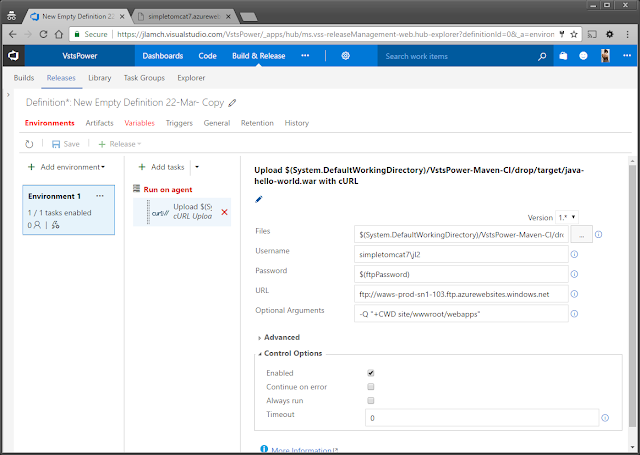Click the browser reload button
640x455 pixels.
pos(43,34)
